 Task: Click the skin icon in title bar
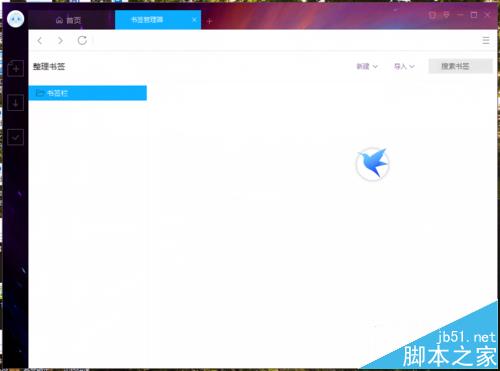tap(432, 15)
